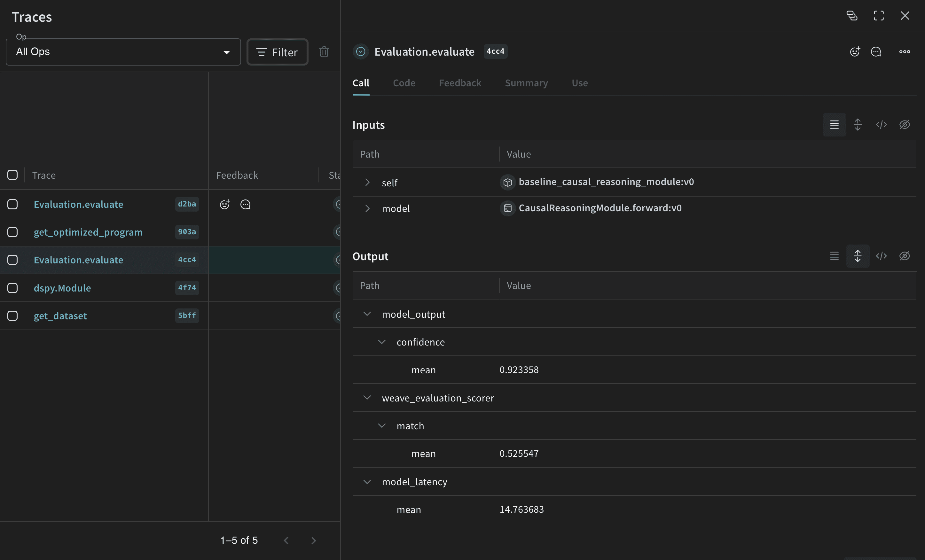
Task: Click match mean value 0.525547
Action: click(519, 454)
